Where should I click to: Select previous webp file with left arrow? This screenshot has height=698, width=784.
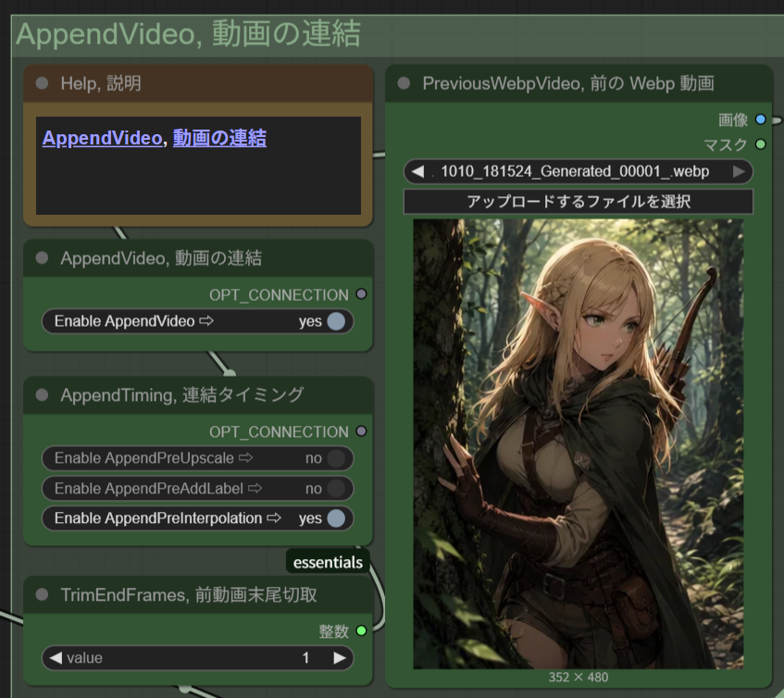417,172
